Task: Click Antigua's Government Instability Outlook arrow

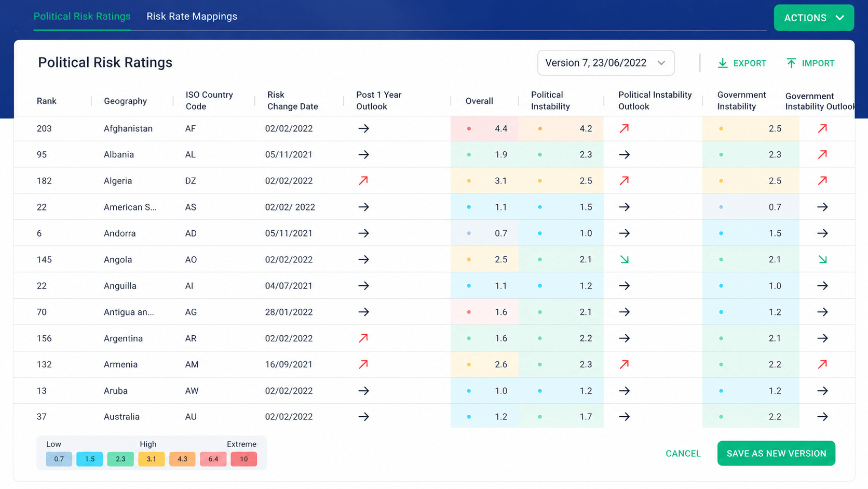Action: tap(823, 312)
